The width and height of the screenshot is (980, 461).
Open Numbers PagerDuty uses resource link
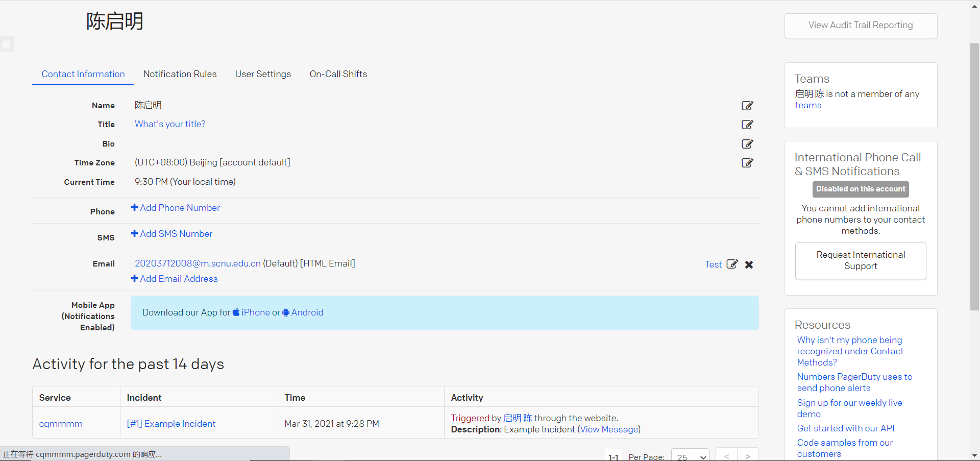click(x=854, y=382)
